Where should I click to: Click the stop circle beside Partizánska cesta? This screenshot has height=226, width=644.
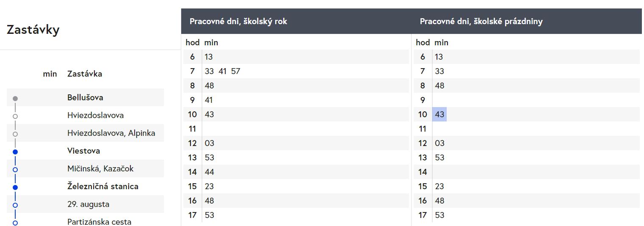tap(15, 223)
